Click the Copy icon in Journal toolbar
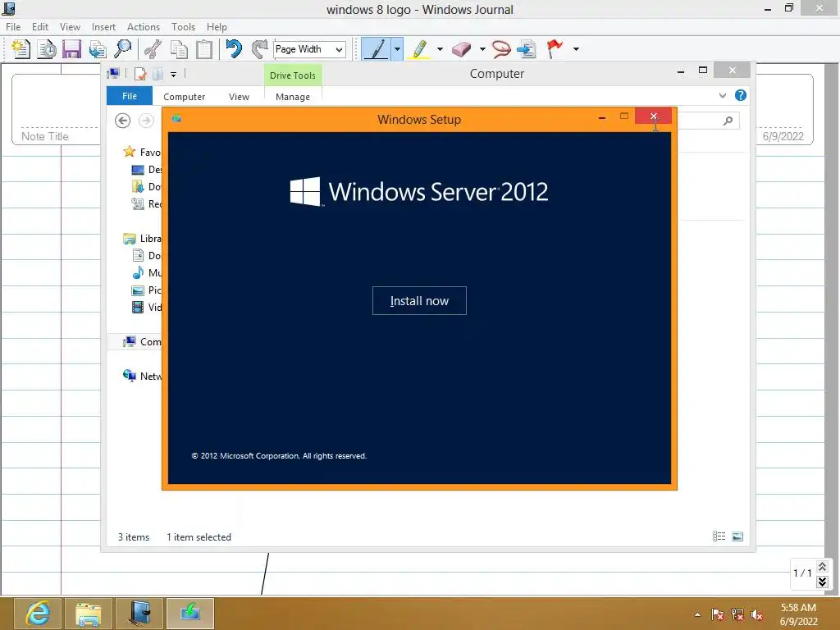Image resolution: width=840 pixels, height=630 pixels. point(178,49)
